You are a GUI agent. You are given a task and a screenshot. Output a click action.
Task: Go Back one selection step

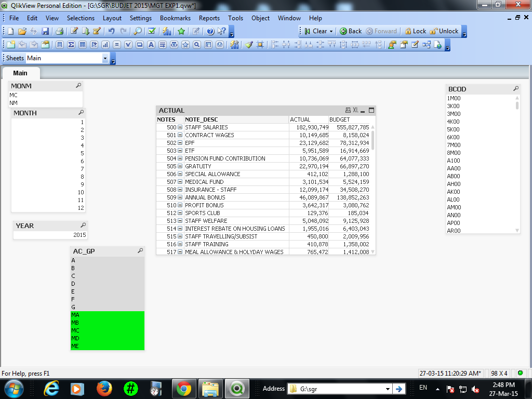pos(351,31)
